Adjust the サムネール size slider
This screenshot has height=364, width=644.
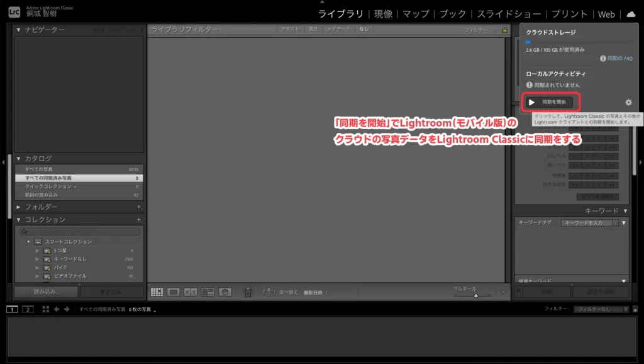(x=475, y=295)
